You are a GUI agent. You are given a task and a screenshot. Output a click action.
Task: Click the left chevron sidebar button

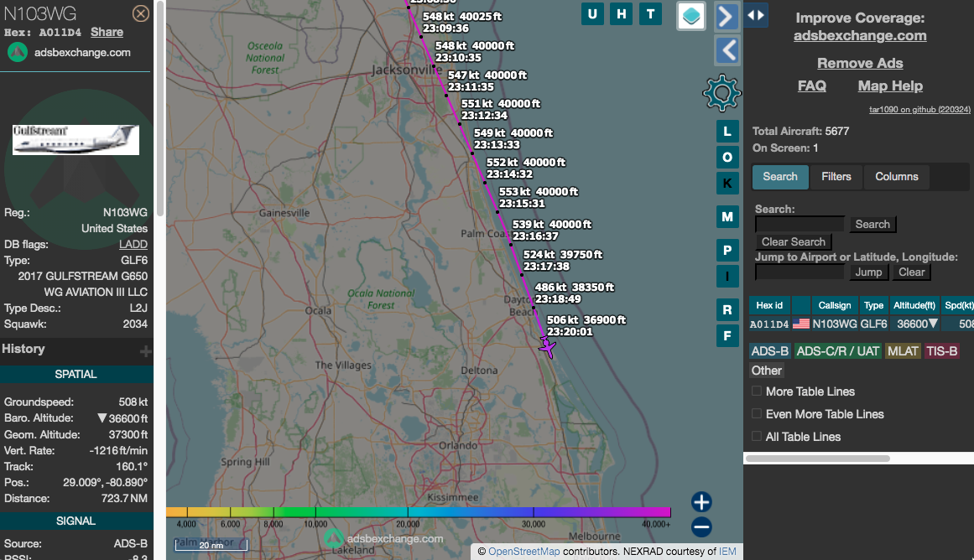pyautogui.click(x=727, y=50)
